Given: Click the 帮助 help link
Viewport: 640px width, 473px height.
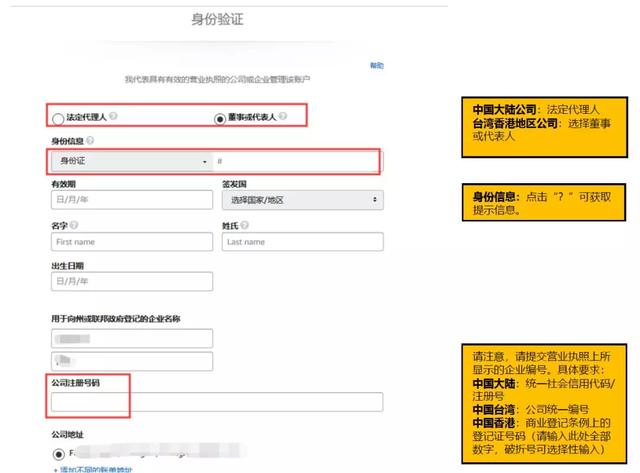Looking at the screenshot, I should tap(376, 65).
